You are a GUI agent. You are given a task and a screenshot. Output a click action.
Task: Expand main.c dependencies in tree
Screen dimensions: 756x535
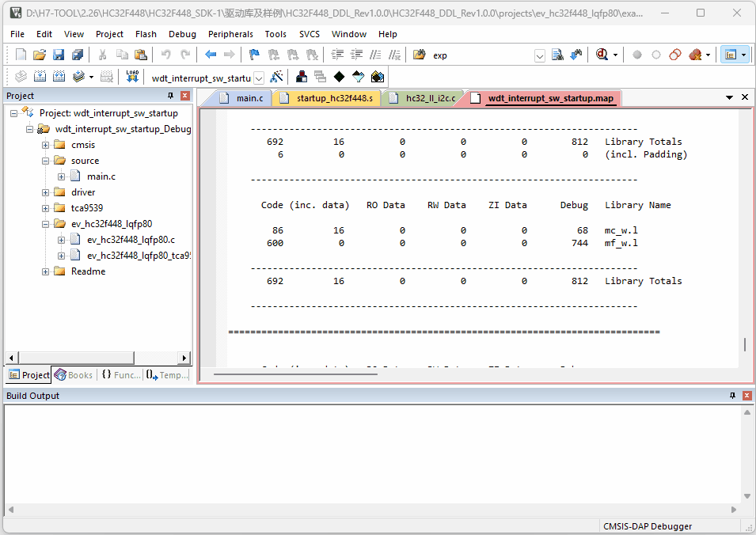pos(61,177)
